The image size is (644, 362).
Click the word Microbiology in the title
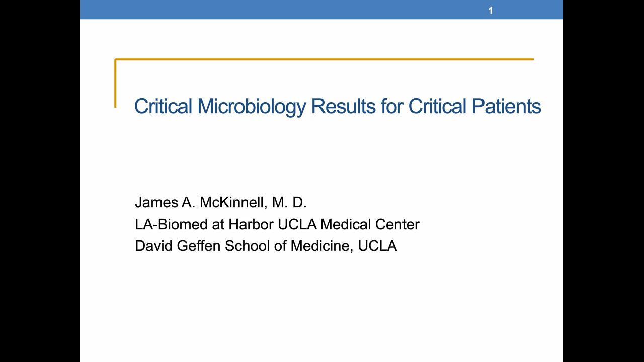[252, 107]
